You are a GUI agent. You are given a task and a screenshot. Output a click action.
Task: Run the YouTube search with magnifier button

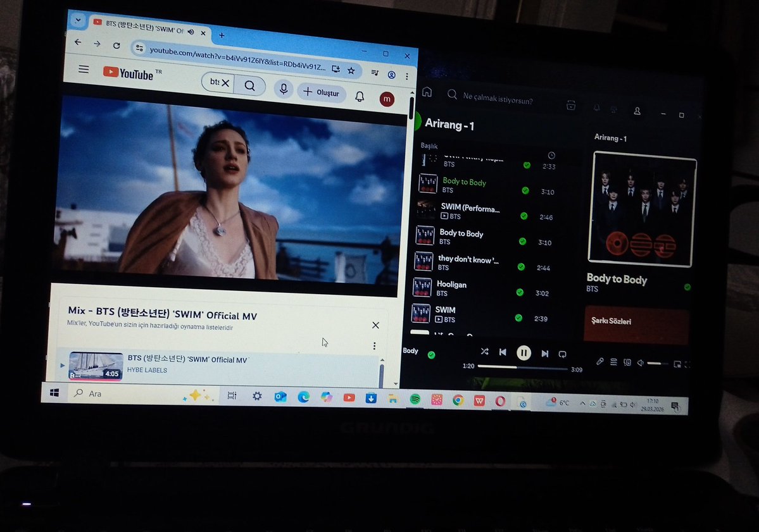[x=250, y=85]
